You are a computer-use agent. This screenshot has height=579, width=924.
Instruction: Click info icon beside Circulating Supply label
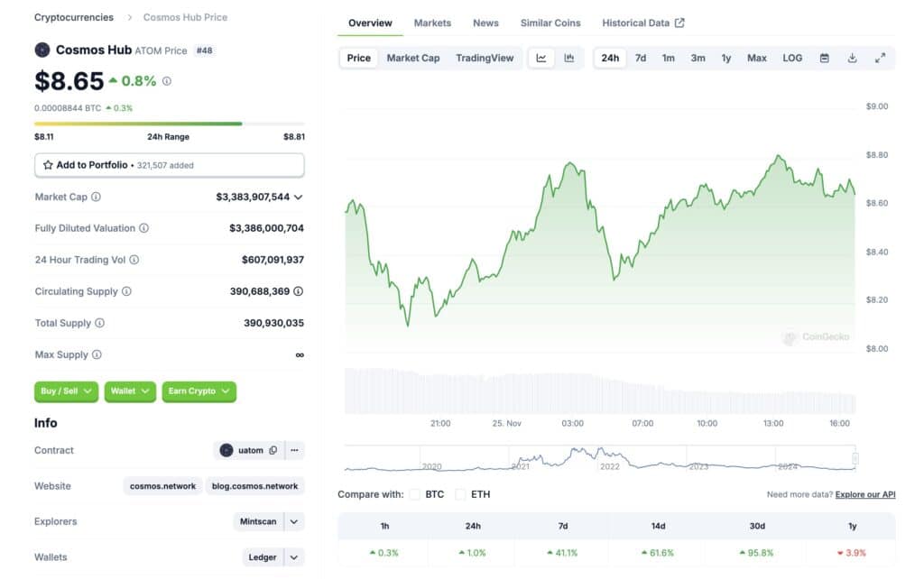click(x=126, y=291)
